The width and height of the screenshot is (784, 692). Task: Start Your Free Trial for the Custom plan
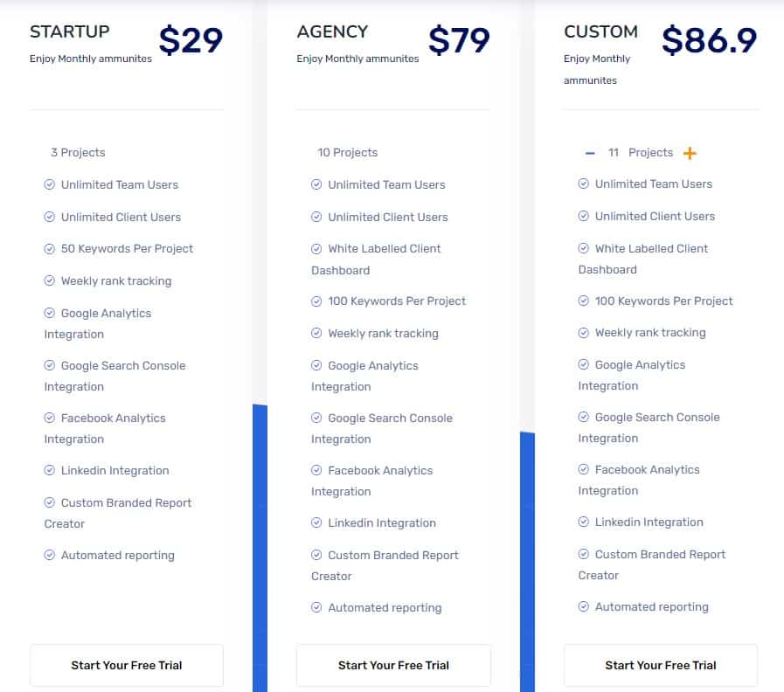point(660,665)
